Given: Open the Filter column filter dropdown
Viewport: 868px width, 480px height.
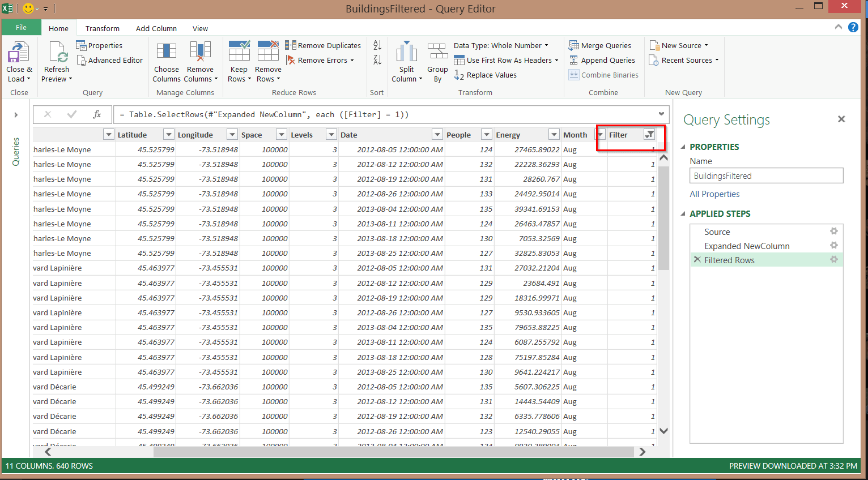Looking at the screenshot, I should (649, 135).
